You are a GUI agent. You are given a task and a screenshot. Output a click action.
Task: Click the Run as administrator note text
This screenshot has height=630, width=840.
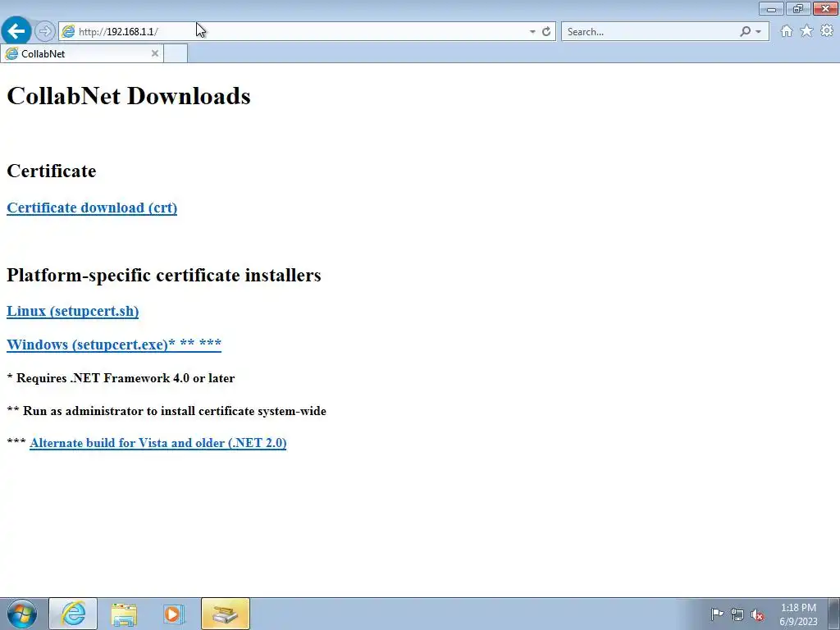(x=167, y=411)
